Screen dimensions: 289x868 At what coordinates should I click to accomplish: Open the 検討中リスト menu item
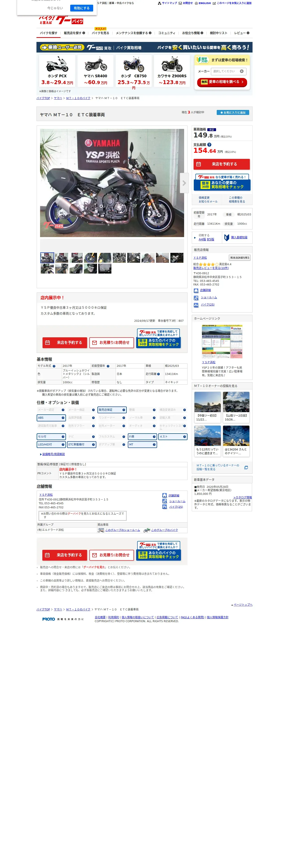[x=218, y=33]
